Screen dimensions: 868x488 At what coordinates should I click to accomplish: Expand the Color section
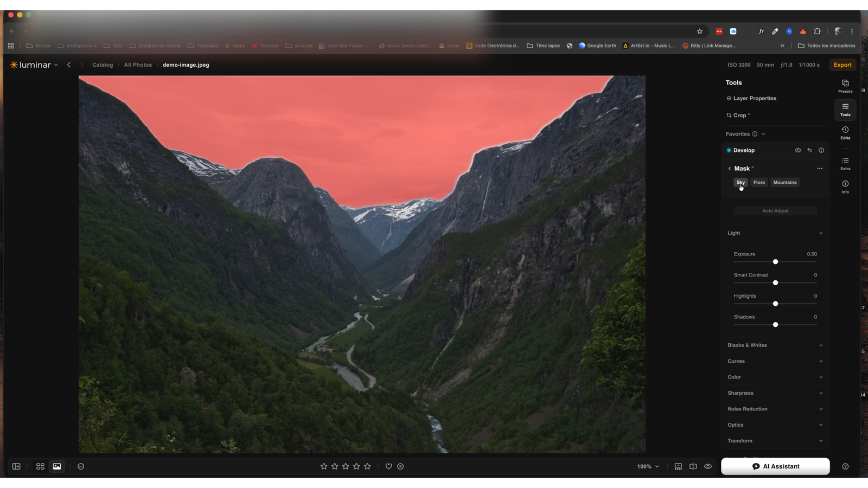tap(821, 377)
